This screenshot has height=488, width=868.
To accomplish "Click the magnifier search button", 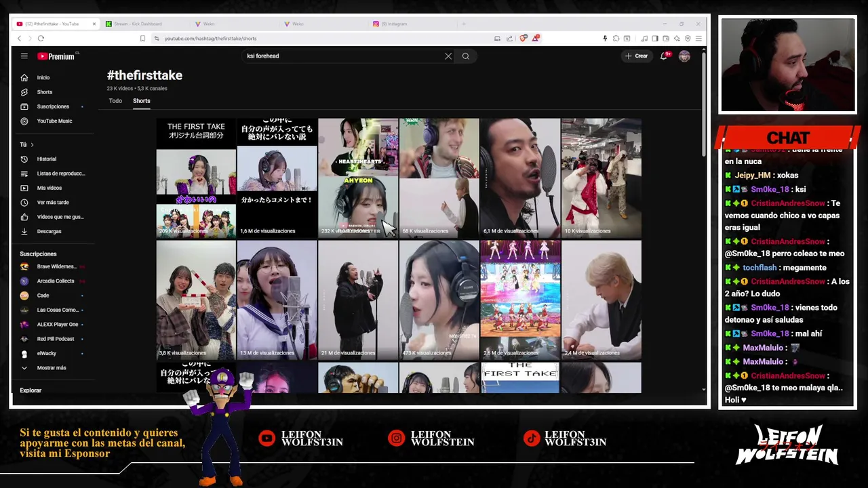I will click(x=465, y=56).
